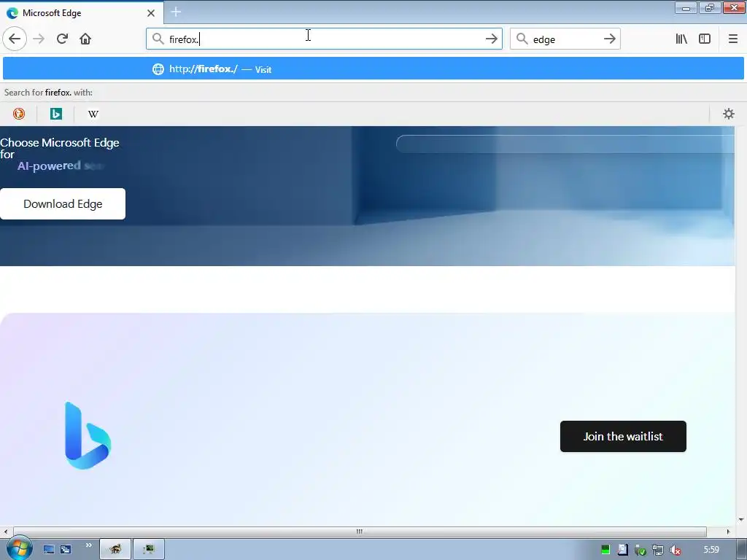Click the magnifier icon in address bar
Screen dimensions: 747x560
click(x=158, y=39)
